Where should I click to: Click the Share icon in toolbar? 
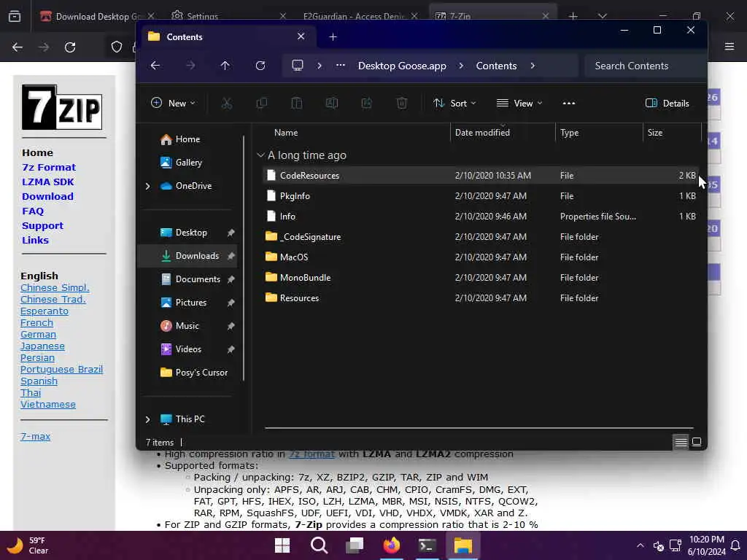point(366,104)
